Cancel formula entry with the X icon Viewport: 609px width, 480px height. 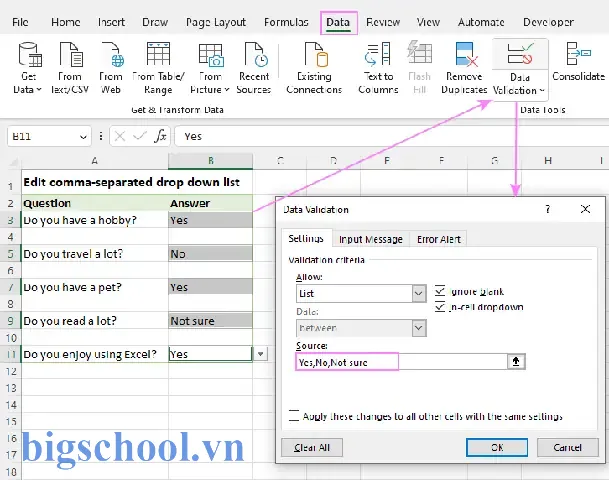[x=120, y=136]
